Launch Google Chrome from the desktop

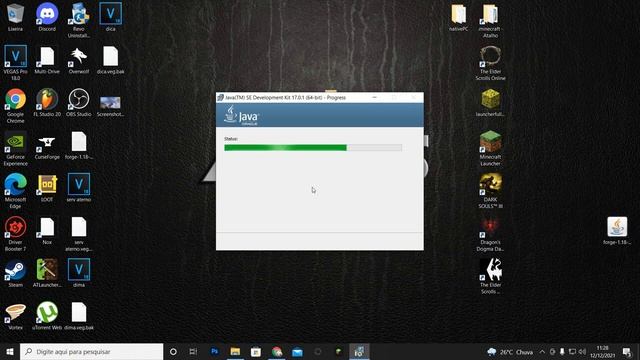[15, 106]
